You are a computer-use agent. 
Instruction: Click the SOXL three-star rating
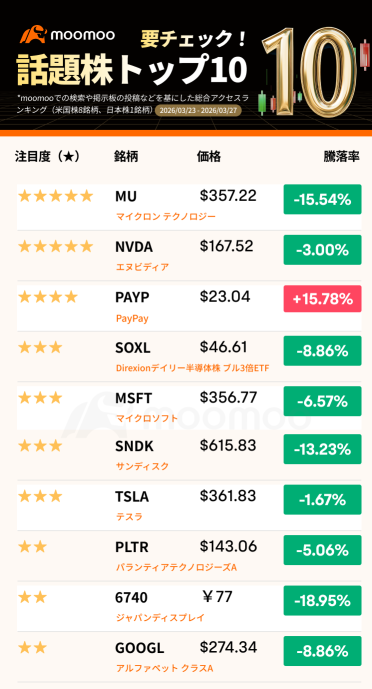pos(40,348)
